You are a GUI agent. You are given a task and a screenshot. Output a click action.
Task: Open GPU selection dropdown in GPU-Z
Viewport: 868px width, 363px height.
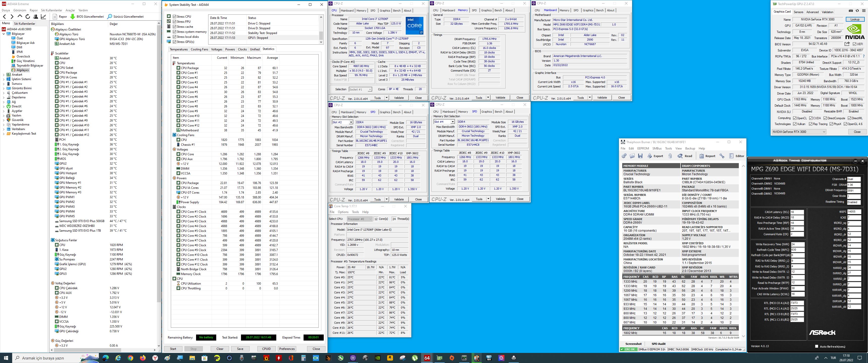(799, 132)
